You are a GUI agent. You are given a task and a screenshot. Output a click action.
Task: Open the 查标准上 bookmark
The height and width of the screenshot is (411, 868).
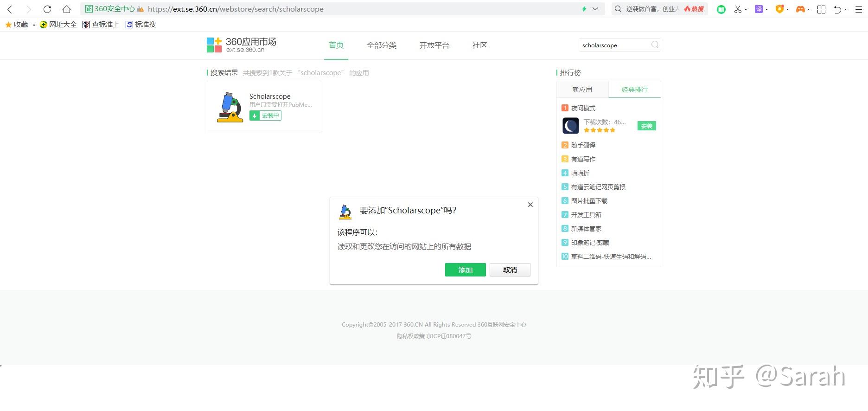pyautogui.click(x=101, y=25)
